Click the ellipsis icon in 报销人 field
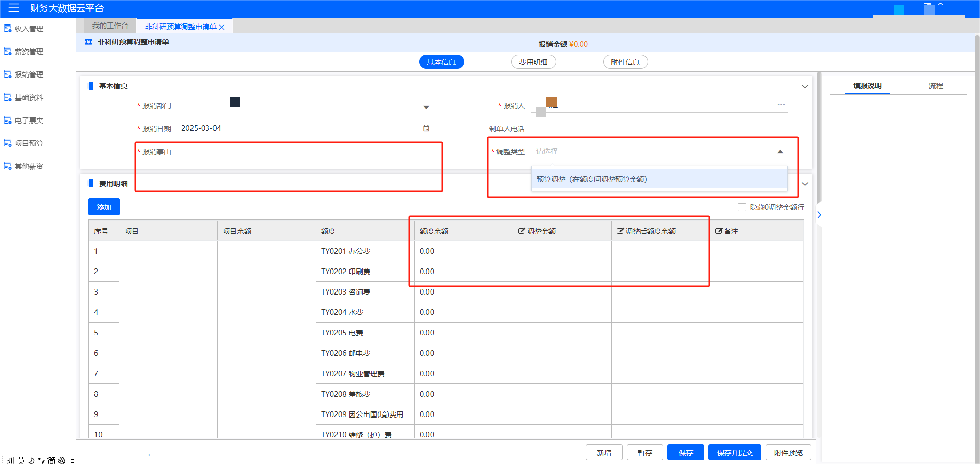Screen dimensions: 980x464 [781, 104]
